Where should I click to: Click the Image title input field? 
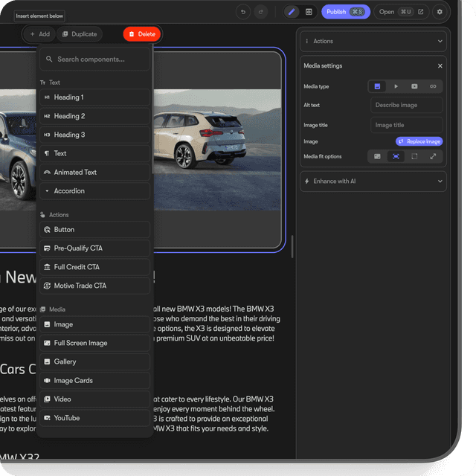(x=407, y=125)
